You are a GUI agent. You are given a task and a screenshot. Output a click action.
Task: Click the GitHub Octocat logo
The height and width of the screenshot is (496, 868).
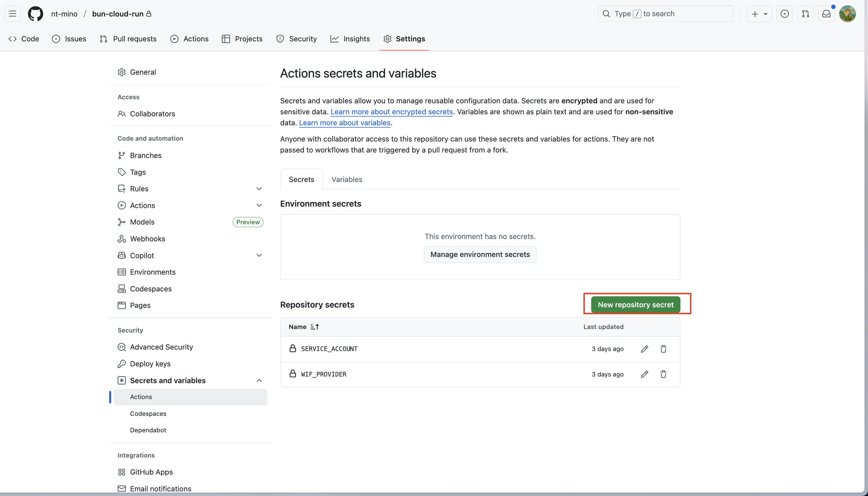click(x=35, y=14)
